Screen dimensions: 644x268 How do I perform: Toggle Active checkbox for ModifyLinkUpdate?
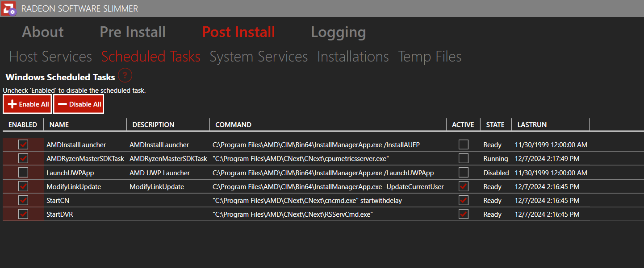[x=464, y=186]
